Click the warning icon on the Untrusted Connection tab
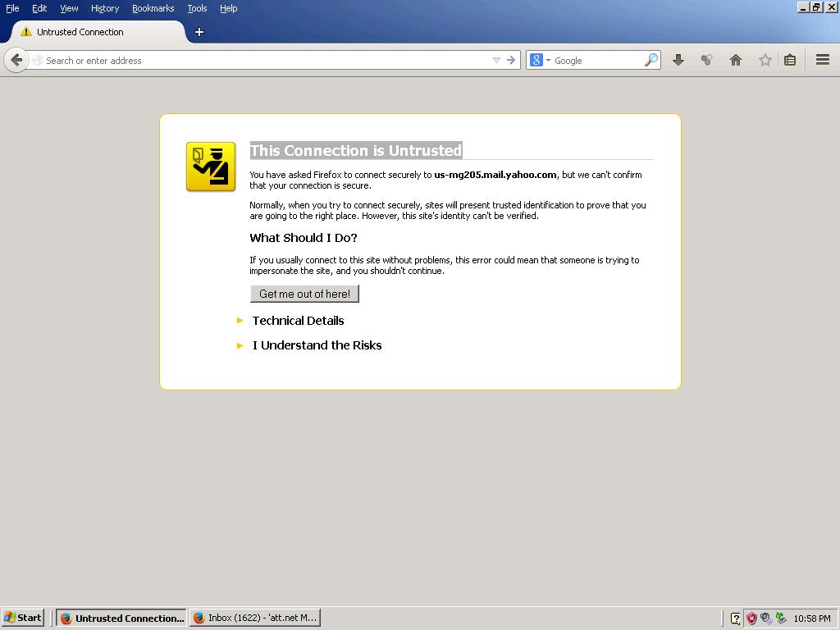The width and height of the screenshot is (840, 630). 25,32
